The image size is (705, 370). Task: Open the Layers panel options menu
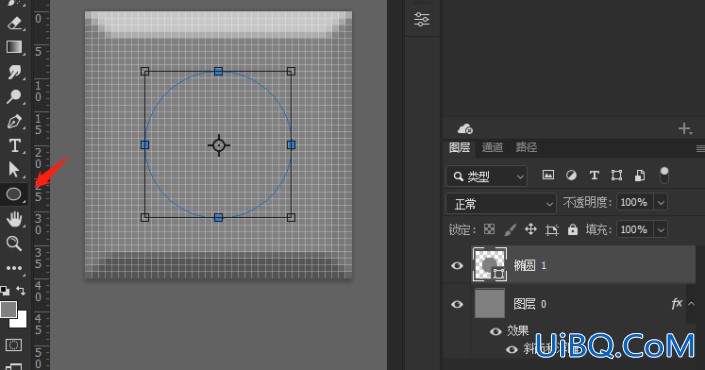(x=700, y=148)
